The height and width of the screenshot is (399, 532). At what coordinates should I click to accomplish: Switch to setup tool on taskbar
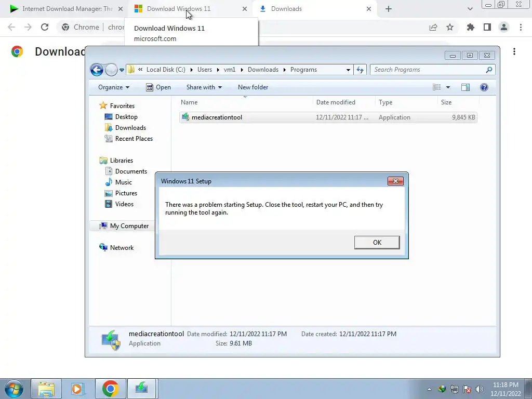coord(141,389)
